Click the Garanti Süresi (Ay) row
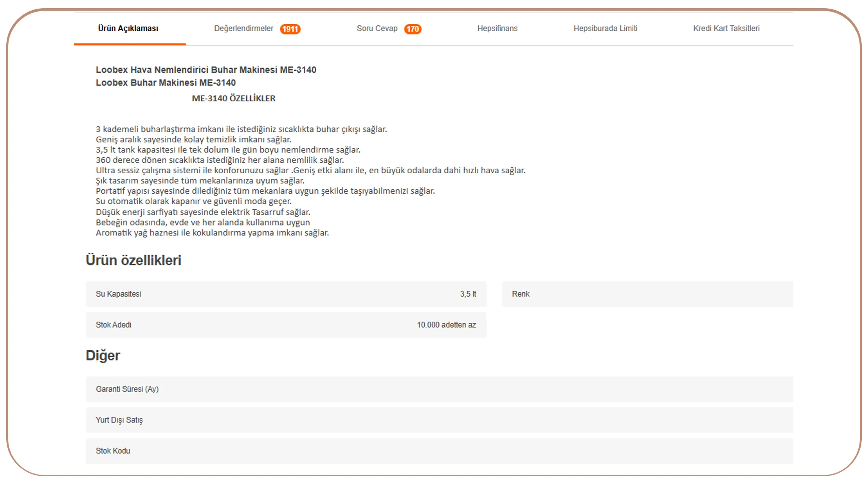Image resolution: width=868 pixels, height=484 pixels. point(439,389)
